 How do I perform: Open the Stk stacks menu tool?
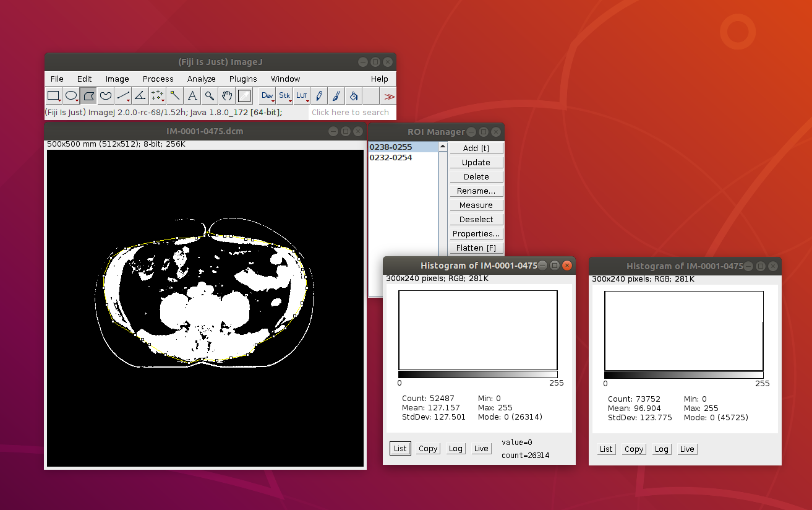click(284, 96)
